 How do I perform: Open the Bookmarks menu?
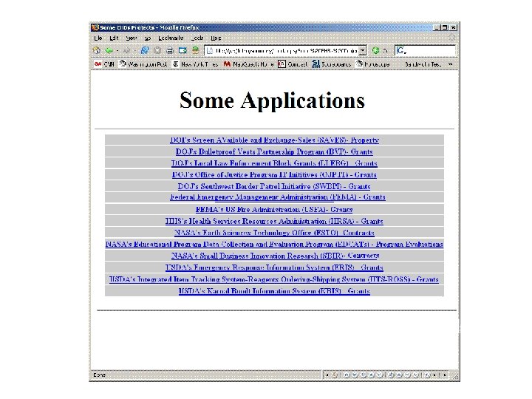[x=171, y=38]
